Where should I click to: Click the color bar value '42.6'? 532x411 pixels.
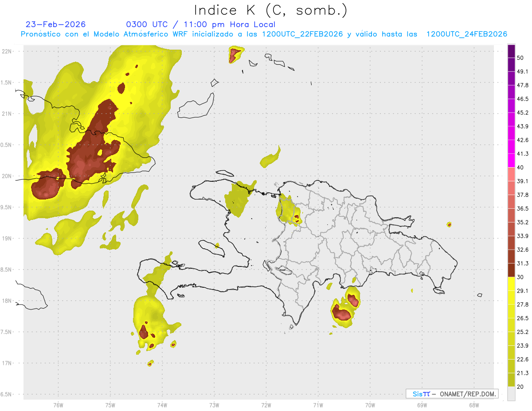point(523,140)
